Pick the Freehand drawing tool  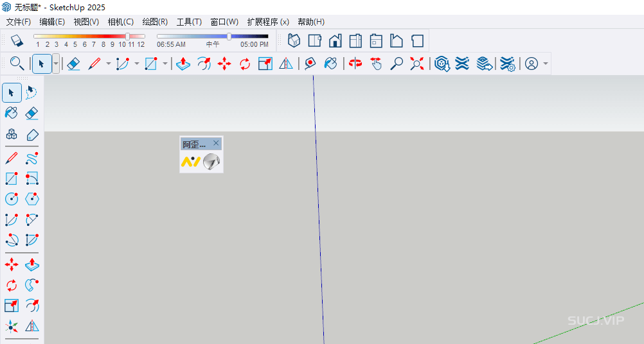click(x=31, y=158)
